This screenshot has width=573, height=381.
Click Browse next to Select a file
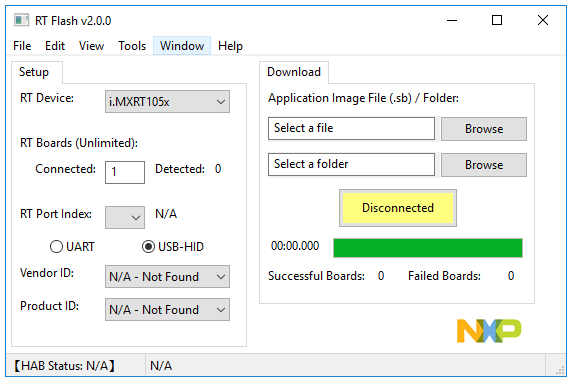(x=484, y=129)
